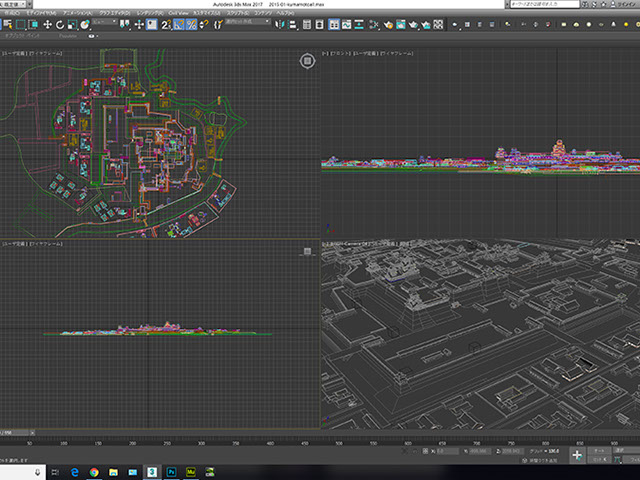The width and height of the screenshot is (640, 480).
Task: Click the large plus key button
Action: pos(577,454)
